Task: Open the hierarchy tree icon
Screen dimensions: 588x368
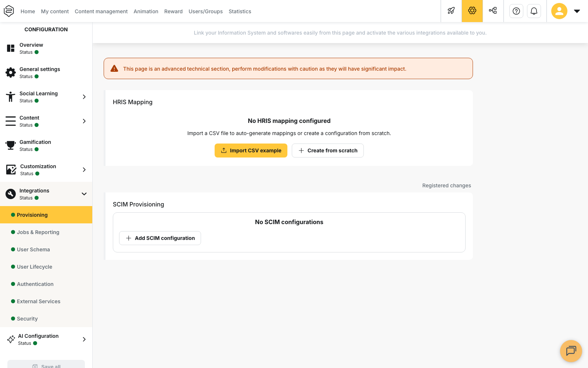Action: pos(493,11)
